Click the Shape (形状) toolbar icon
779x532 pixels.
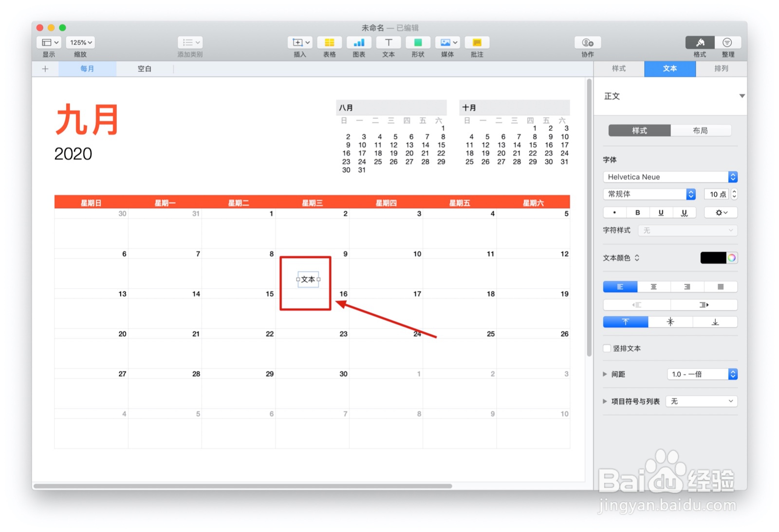pyautogui.click(x=418, y=42)
